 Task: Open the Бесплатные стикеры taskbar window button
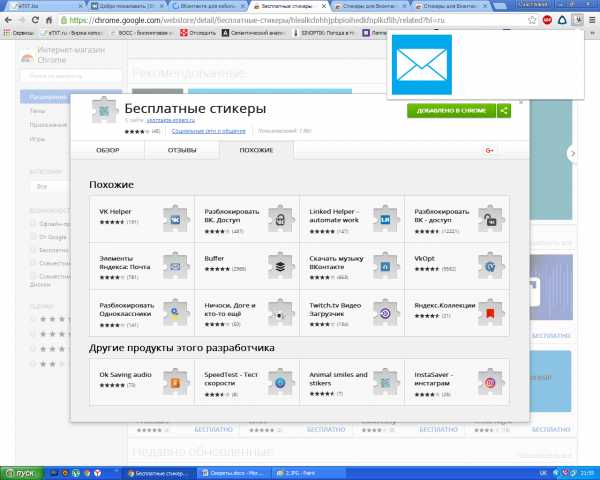[159, 473]
